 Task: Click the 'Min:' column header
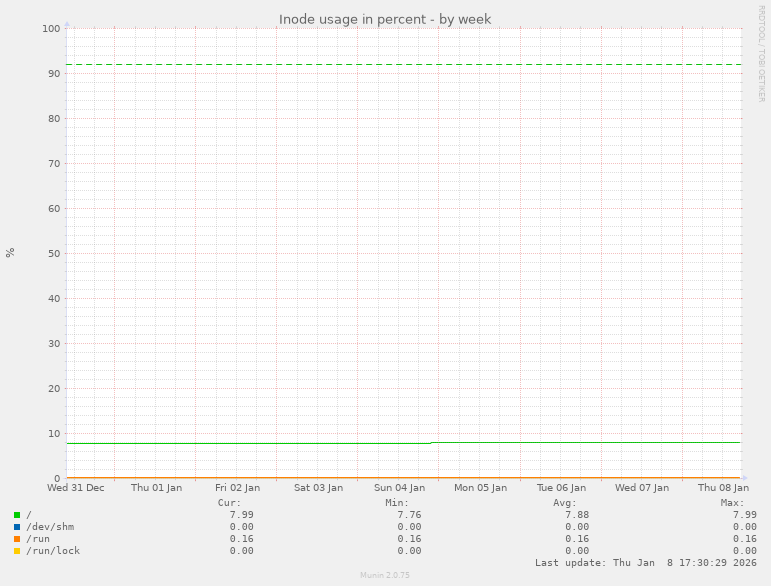point(397,503)
